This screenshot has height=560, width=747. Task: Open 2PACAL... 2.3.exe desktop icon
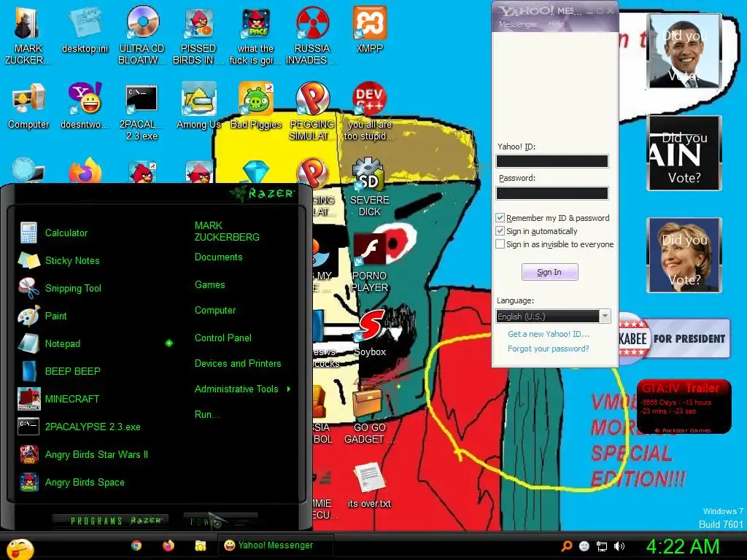(x=142, y=112)
